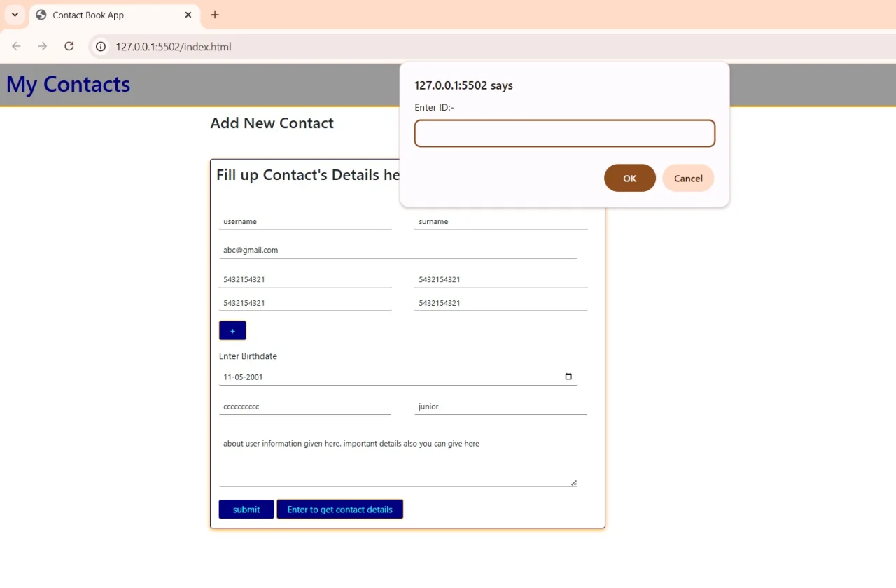The width and height of the screenshot is (896, 588).
Task: Confirm the prompt with OK
Action: pyautogui.click(x=630, y=178)
